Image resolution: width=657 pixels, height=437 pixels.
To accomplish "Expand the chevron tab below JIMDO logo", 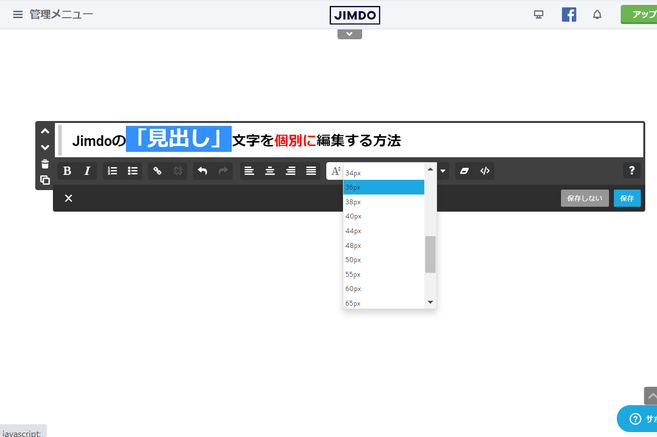I will tap(349, 34).
